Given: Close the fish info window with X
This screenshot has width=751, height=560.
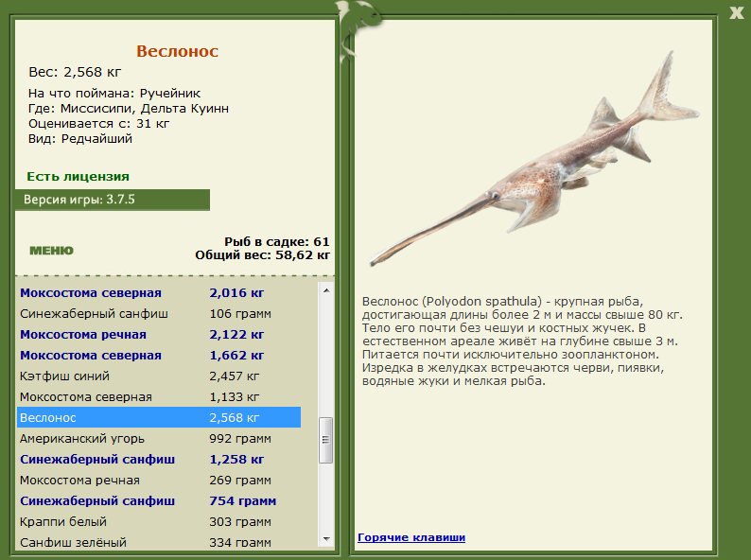Looking at the screenshot, I should 736,13.
